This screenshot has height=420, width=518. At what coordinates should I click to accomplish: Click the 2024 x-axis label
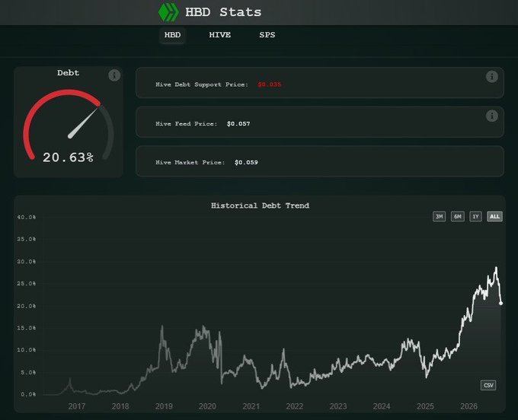382,406
